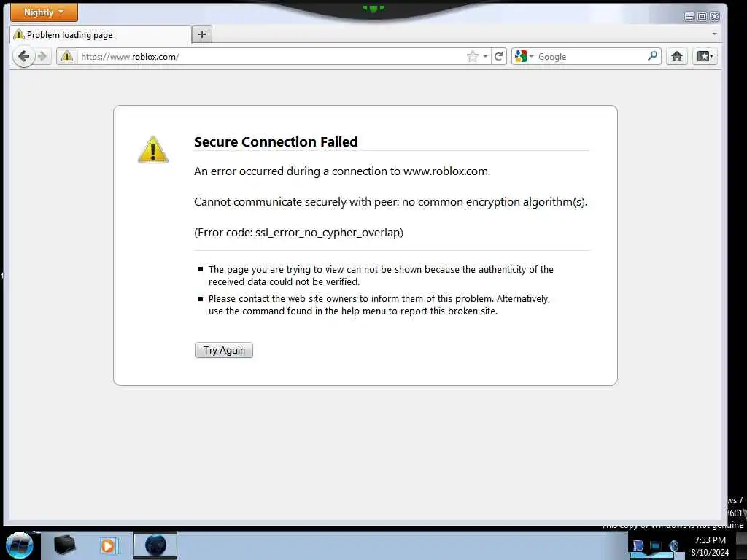Open the Windows Start menu orb
Screen dimensions: 747x560
tap(20, 545)
